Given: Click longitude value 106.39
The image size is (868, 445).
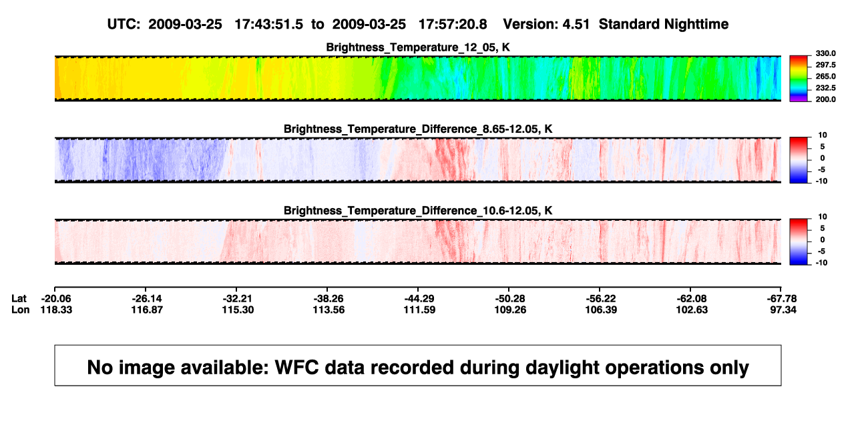Looking at the screenshot, I should 600,310.
